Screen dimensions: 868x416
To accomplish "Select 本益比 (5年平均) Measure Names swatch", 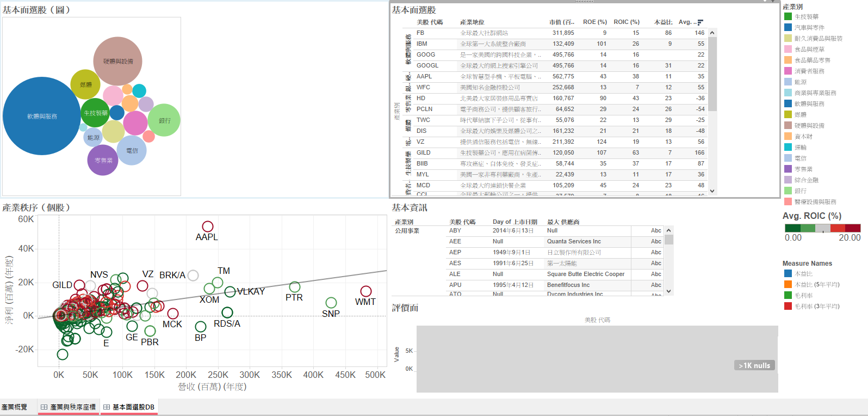I will pyautogui.click(x=788, y=284).
